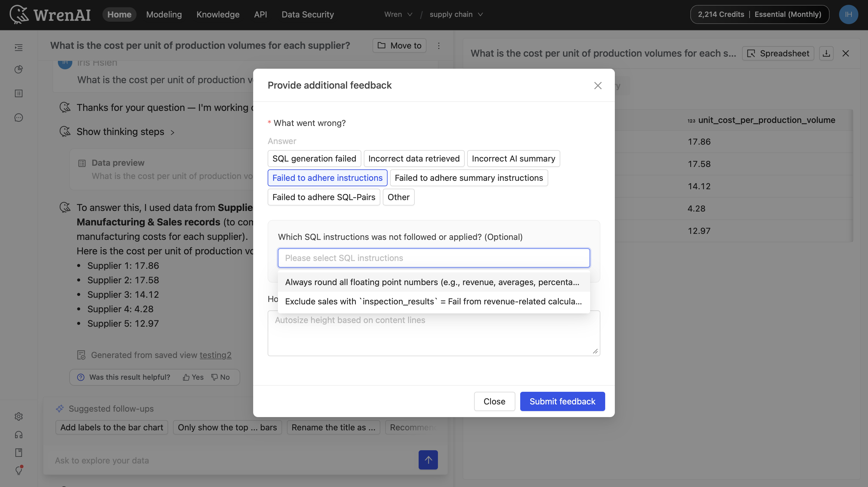
Task: Download the query result data
Action: click(x=826, y=53)
